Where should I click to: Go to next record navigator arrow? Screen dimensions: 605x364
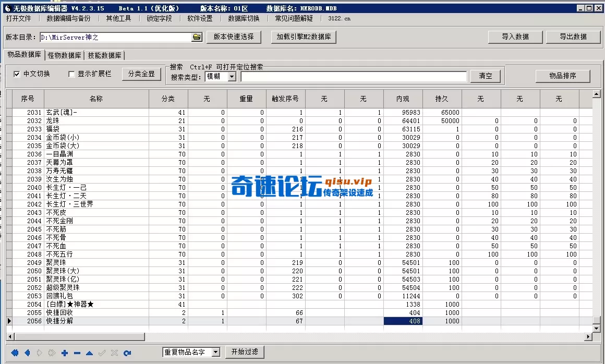[39, 353]
